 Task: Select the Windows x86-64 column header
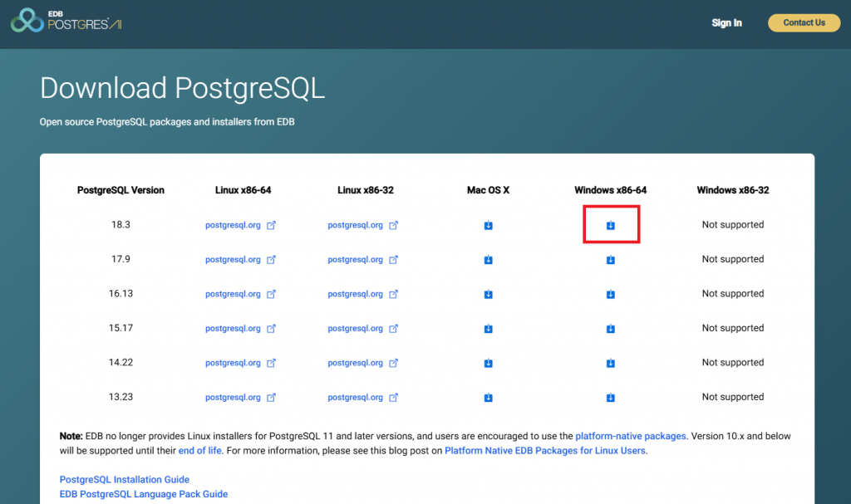click(611, 190)
